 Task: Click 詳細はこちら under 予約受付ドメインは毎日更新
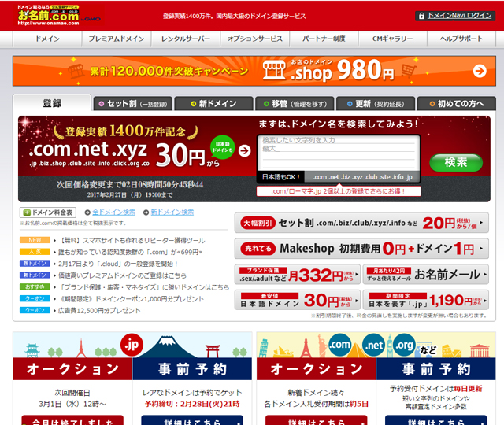click(435, 420)
